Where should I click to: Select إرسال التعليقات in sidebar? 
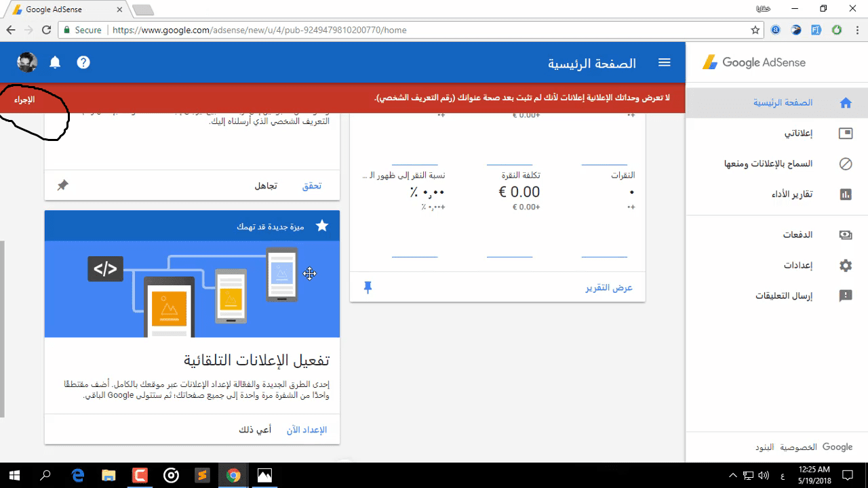(784, 296)
